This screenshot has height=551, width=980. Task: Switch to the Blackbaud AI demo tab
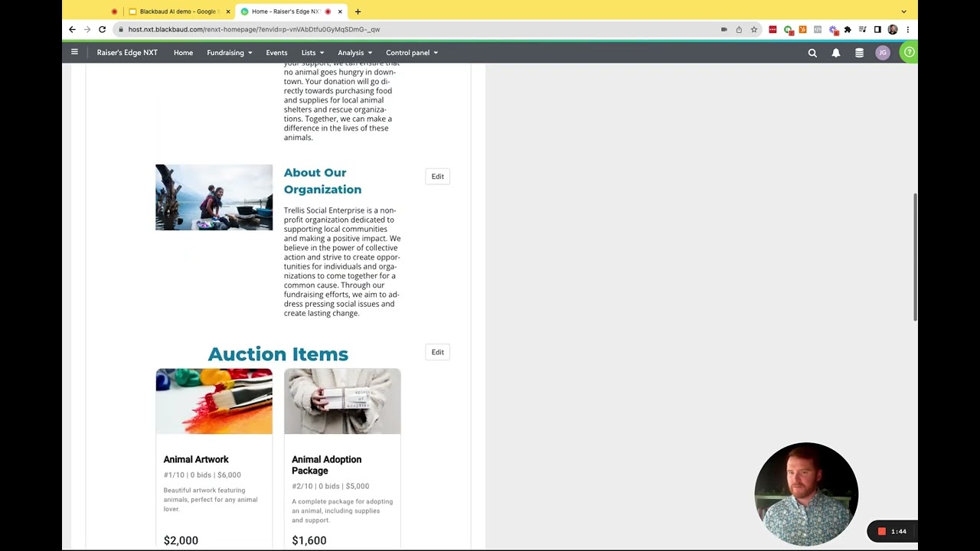pyautogui.click(x=178, y=11)
